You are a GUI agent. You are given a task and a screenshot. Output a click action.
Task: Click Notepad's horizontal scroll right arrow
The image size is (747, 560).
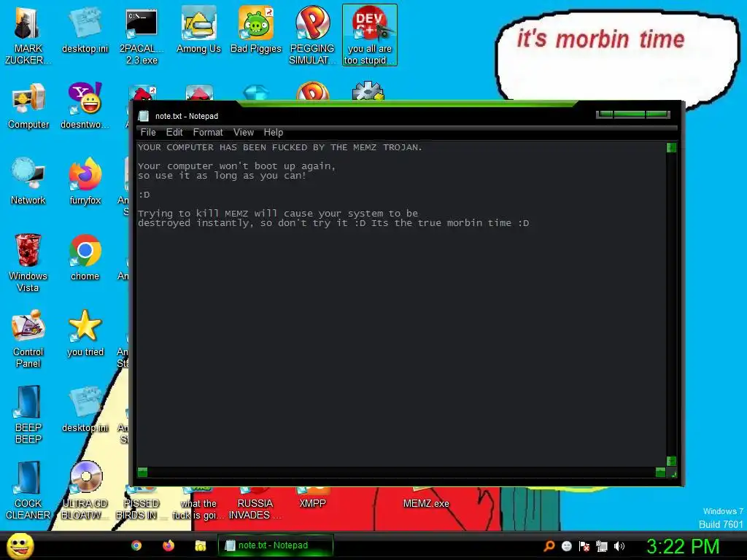click(660, 472)
